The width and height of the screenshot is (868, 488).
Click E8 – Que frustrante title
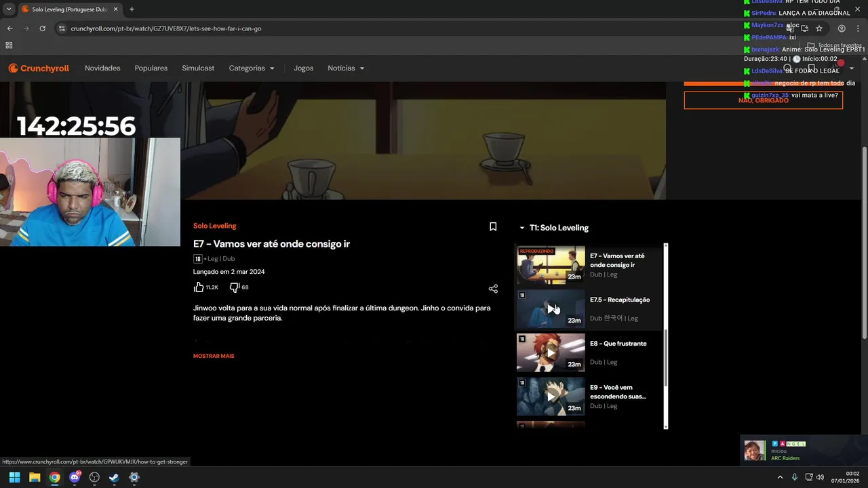click(618, 344)
